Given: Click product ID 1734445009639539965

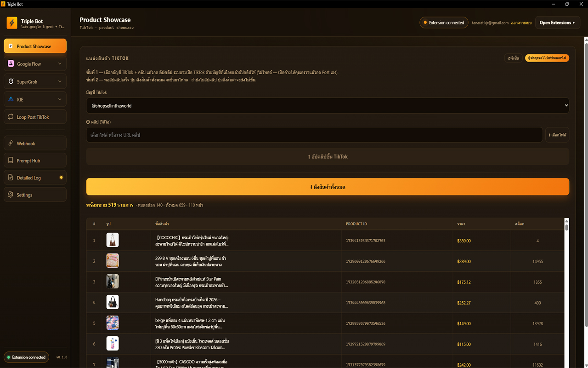Looking at the screenshot, I should pyautogui.click(x=366, y=303).
